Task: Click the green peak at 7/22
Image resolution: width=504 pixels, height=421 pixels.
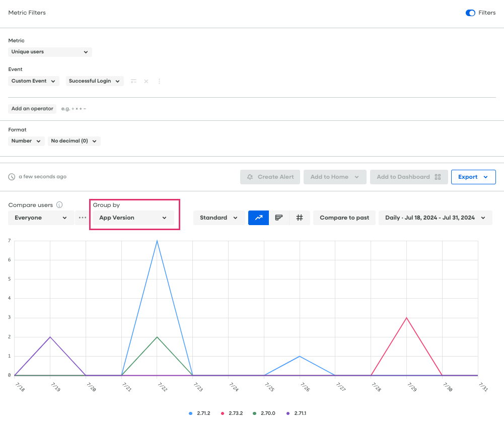Action: click(157, 337)
